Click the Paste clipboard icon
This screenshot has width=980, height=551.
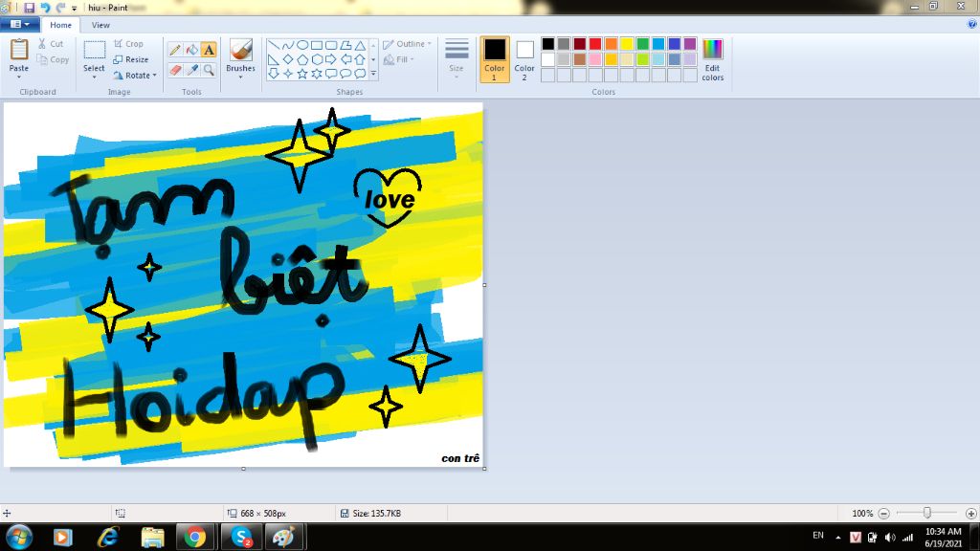tap(19, 50)
